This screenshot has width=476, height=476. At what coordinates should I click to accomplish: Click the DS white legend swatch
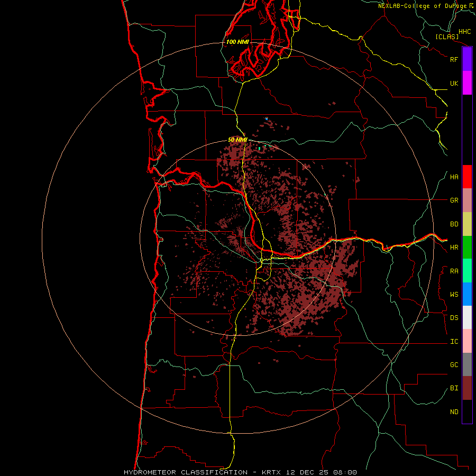tap(467, 317)
